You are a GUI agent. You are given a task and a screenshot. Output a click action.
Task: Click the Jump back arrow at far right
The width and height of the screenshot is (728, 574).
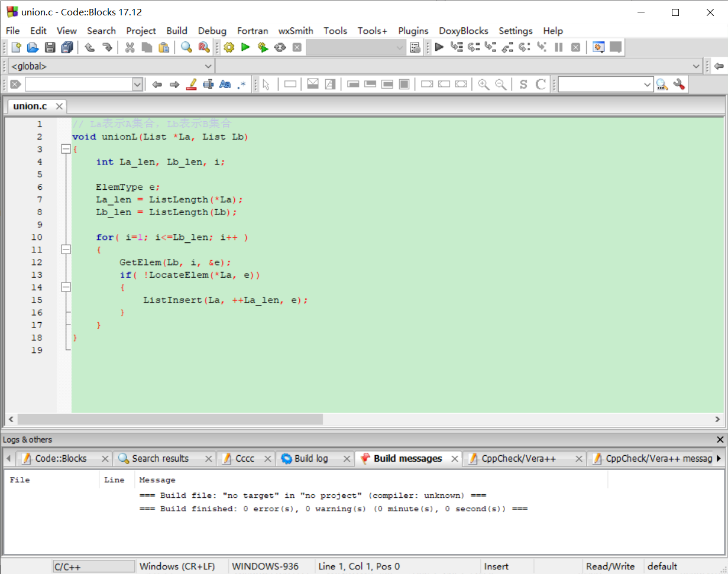click(x=719, y=66)
